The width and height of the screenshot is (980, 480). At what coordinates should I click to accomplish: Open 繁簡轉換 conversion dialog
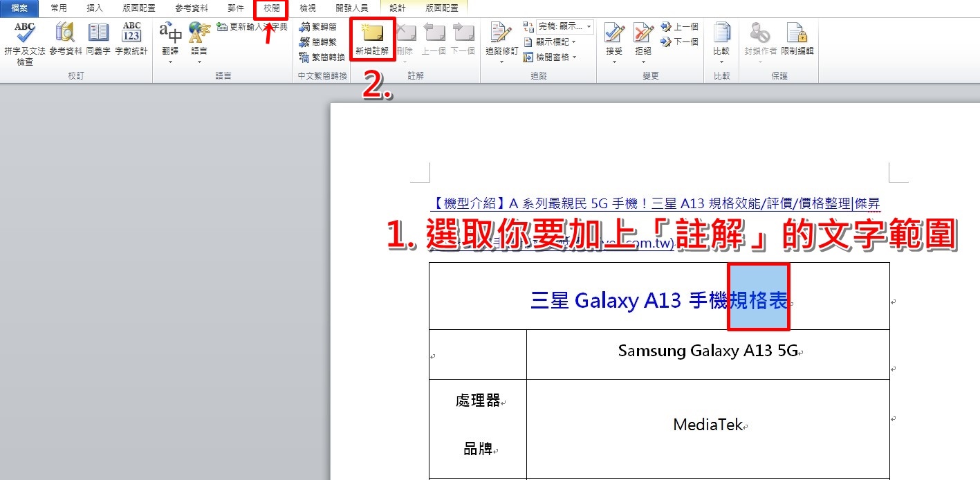click(x=322, y=57)
